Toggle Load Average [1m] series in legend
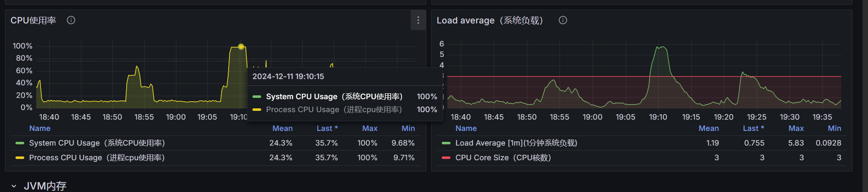This screenshot has width=868, height=192. 516,143
